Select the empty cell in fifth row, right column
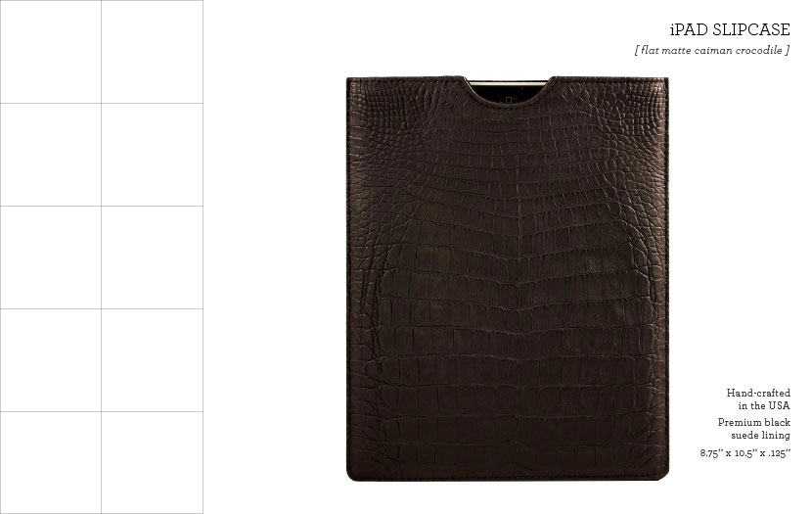 pyautogui.click(x=152, y=463)
